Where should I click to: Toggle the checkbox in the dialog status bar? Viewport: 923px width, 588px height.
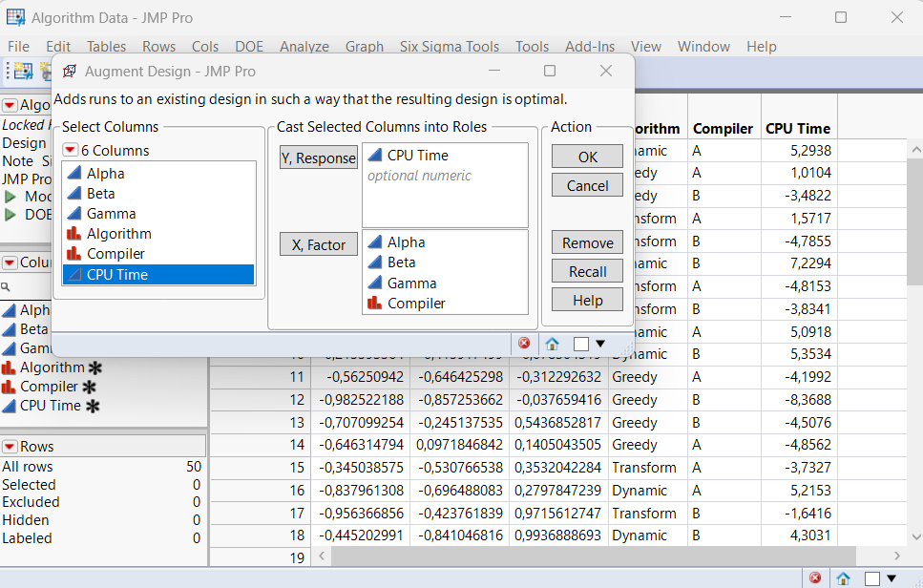pos(580,344)
